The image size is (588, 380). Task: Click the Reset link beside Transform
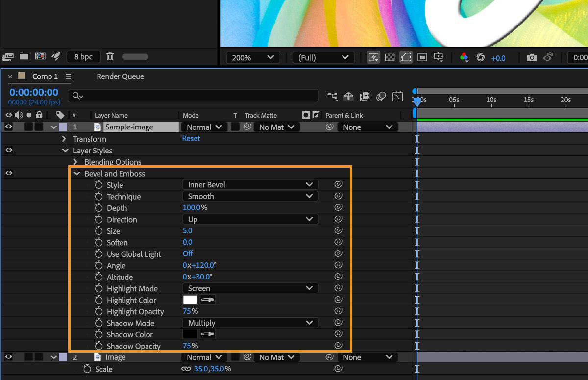pos(191,139)
